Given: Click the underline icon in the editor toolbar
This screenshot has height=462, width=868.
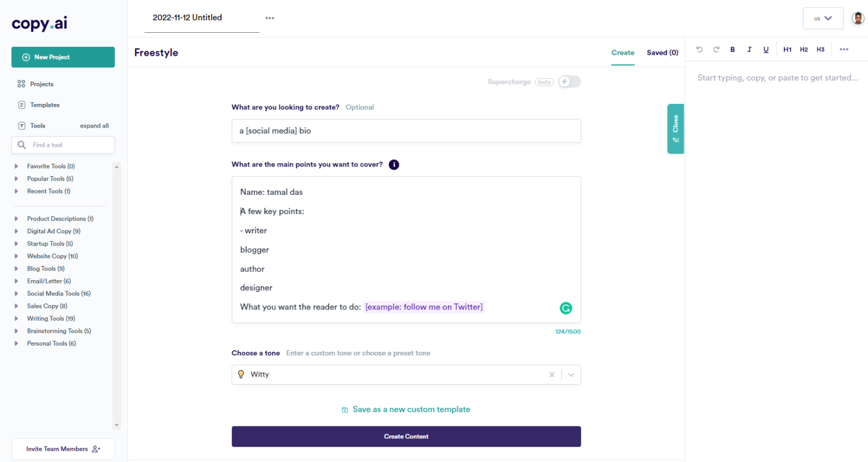Looking at the screenshot, I should point(766,50).
